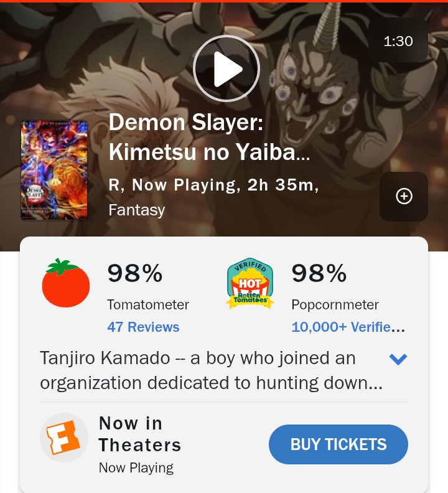Click the red Tomatometer tomato icon
448x493 pixels.
coord(66,283)
